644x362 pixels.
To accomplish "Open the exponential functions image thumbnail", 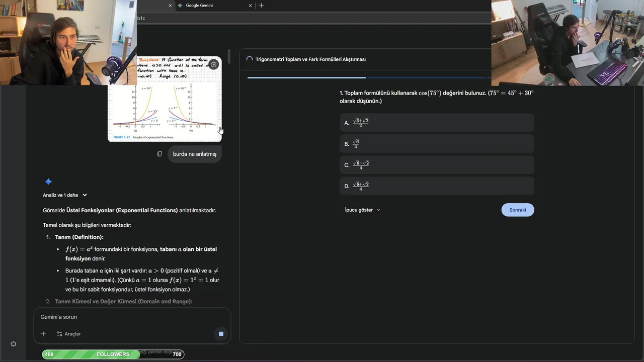I will (x=165, y=99).
